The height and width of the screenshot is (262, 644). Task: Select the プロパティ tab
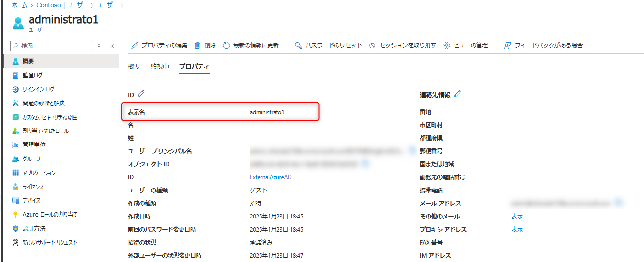pyautogui.click(x=194, y=67)
